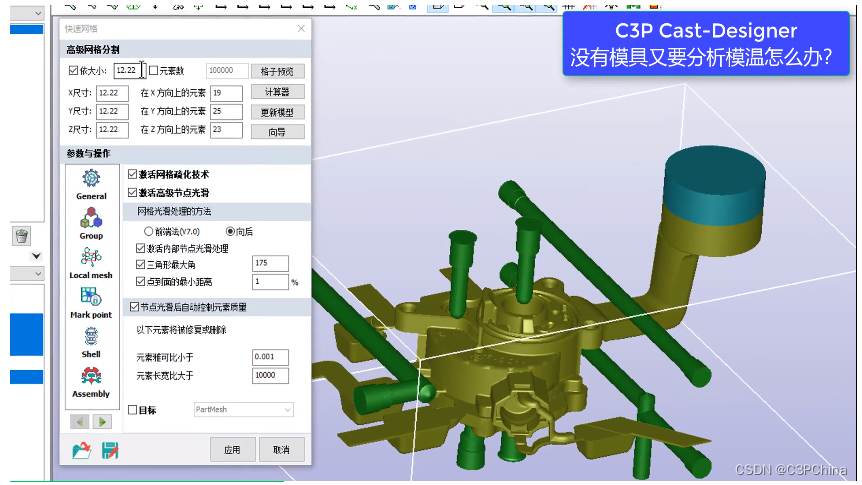This screenshot has height=485, width=862.
Task: Toggle the 三角形最大角 checkbox
Action: (x=140, y=264)
